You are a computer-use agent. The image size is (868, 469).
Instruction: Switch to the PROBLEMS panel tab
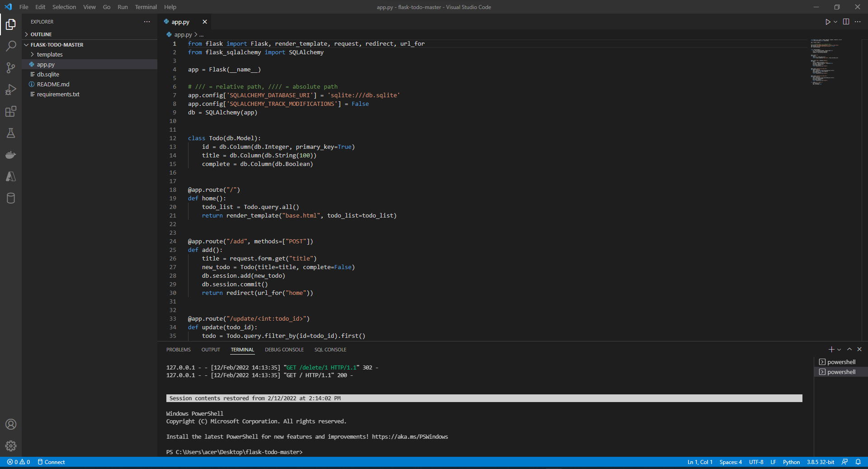pos(179,350)
